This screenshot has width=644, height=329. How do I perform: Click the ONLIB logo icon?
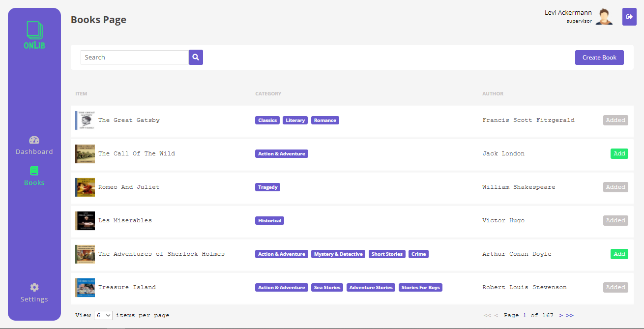tap(34, 35)
